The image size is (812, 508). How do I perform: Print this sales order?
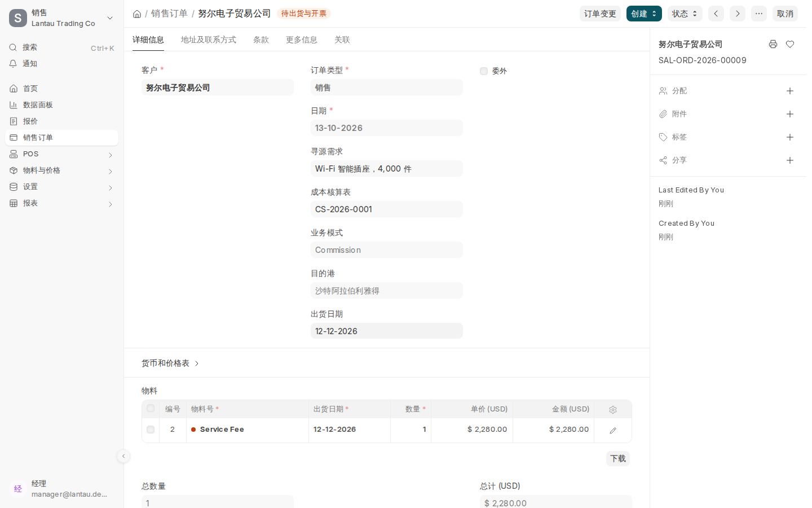click(x=773, y=44)
